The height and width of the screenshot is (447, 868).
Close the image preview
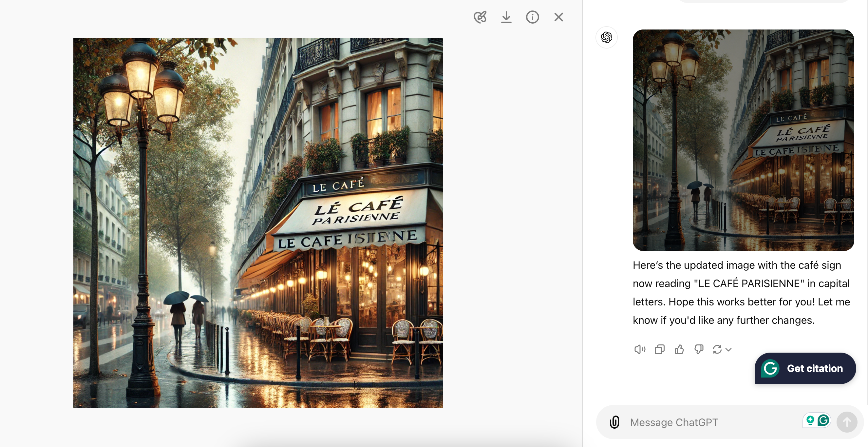(559, 17)
